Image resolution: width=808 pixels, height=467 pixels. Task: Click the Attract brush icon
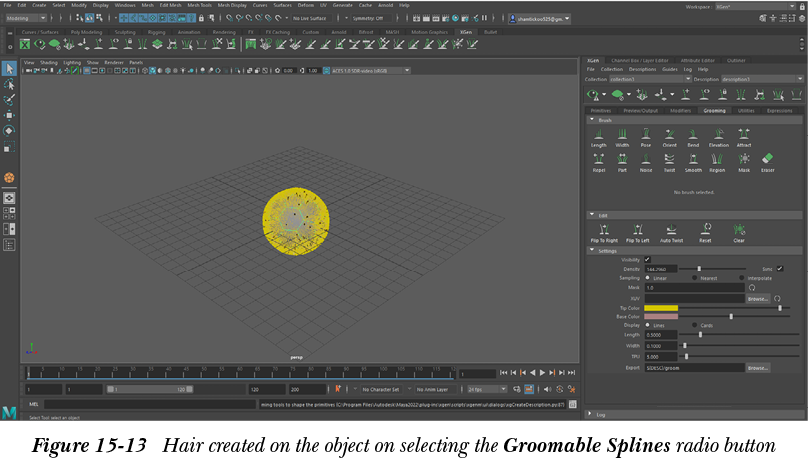[743, 134]
